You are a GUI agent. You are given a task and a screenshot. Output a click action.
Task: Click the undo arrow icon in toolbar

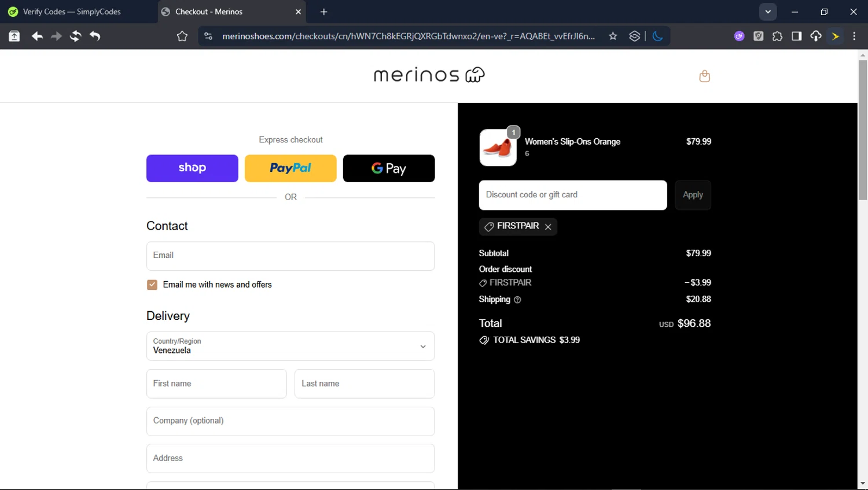point(95,36)
